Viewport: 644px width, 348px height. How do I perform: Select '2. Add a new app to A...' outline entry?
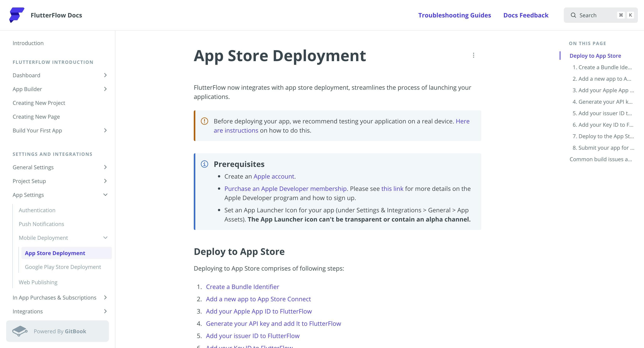(602, 79)
